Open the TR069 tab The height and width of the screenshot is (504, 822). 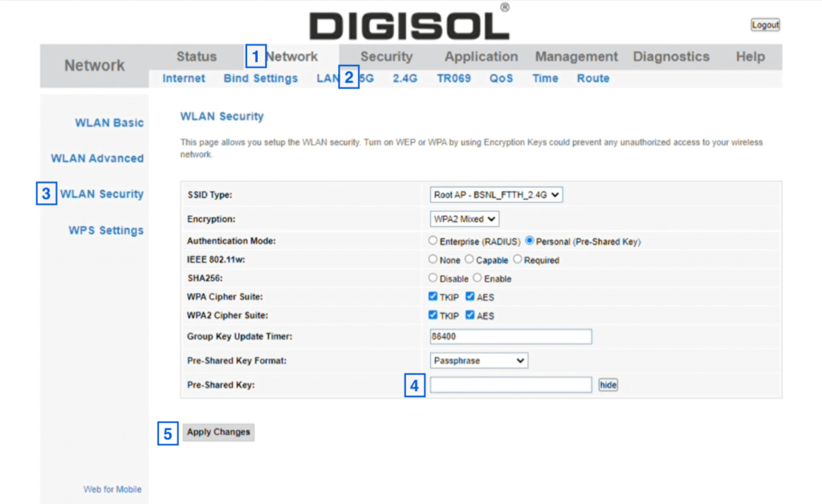[453, 78]
